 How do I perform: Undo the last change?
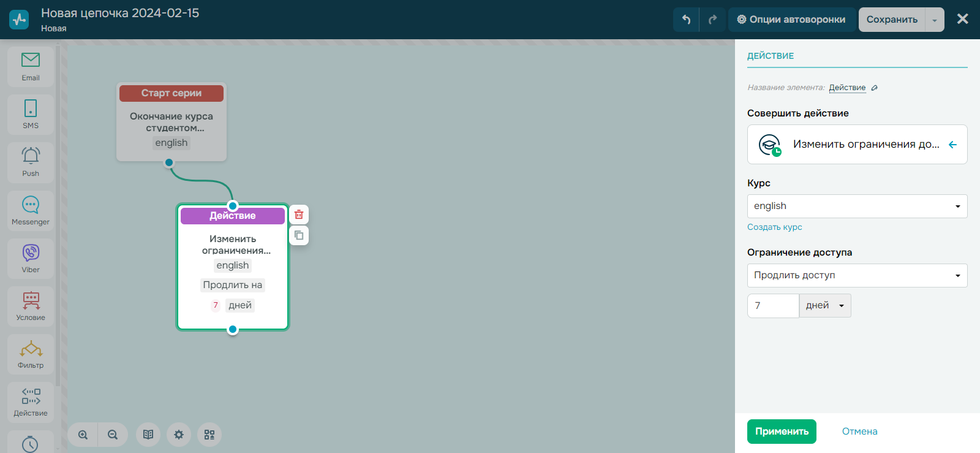pyautogui.click(x=686, y=20)
